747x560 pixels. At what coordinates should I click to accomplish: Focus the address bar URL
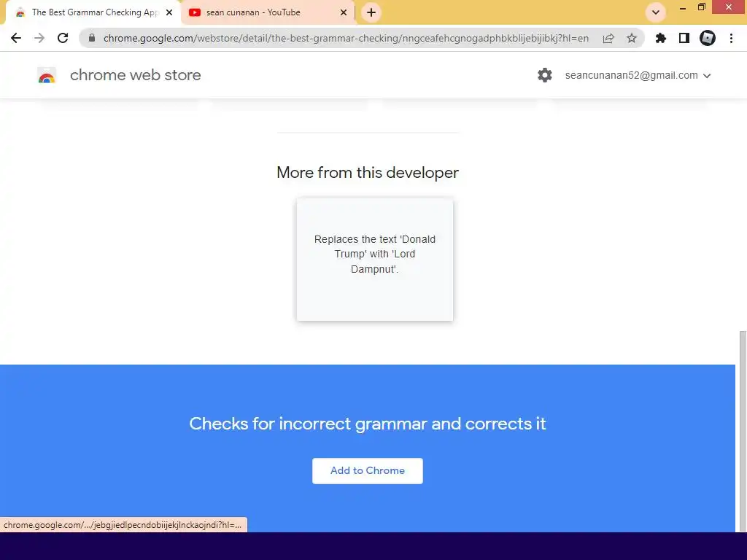pos(346,38)
